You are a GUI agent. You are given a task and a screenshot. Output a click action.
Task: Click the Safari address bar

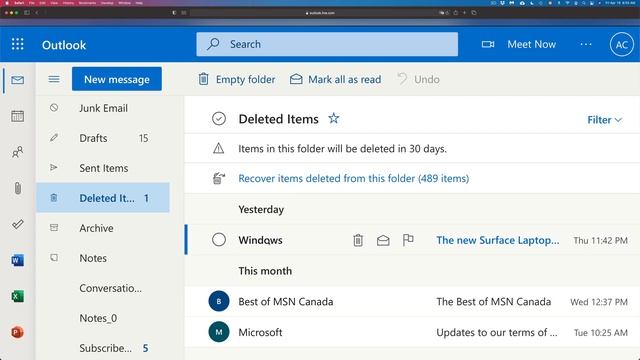pyautogui.click(x=320, y=13)
